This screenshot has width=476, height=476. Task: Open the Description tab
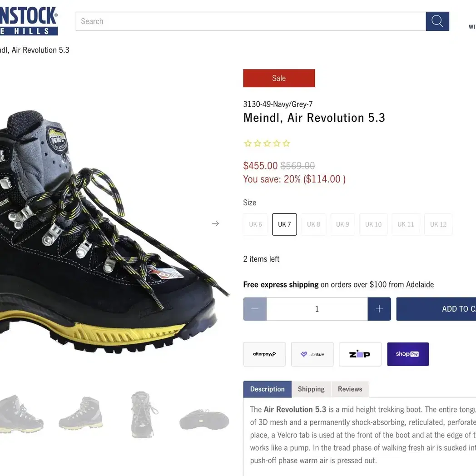coord(268,389)
